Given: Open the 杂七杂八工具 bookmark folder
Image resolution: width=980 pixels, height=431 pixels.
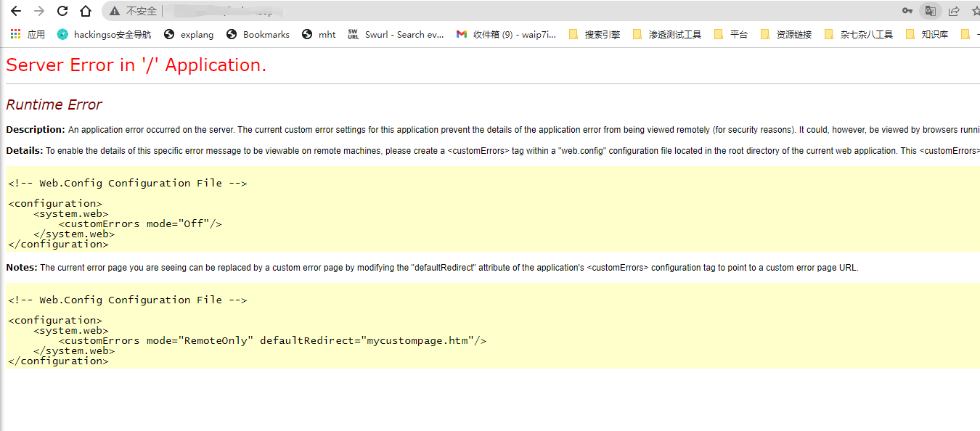Looking at the screenshot, I should 858,34.
